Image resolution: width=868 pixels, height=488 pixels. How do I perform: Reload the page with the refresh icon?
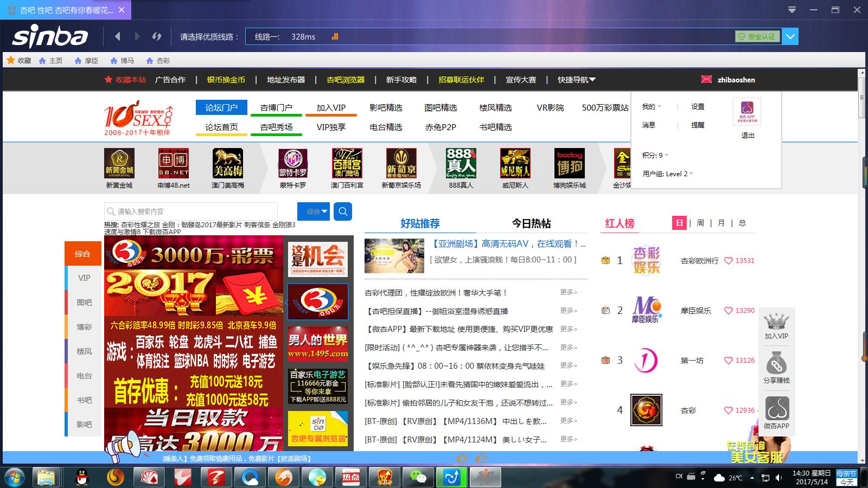point(157,36)
